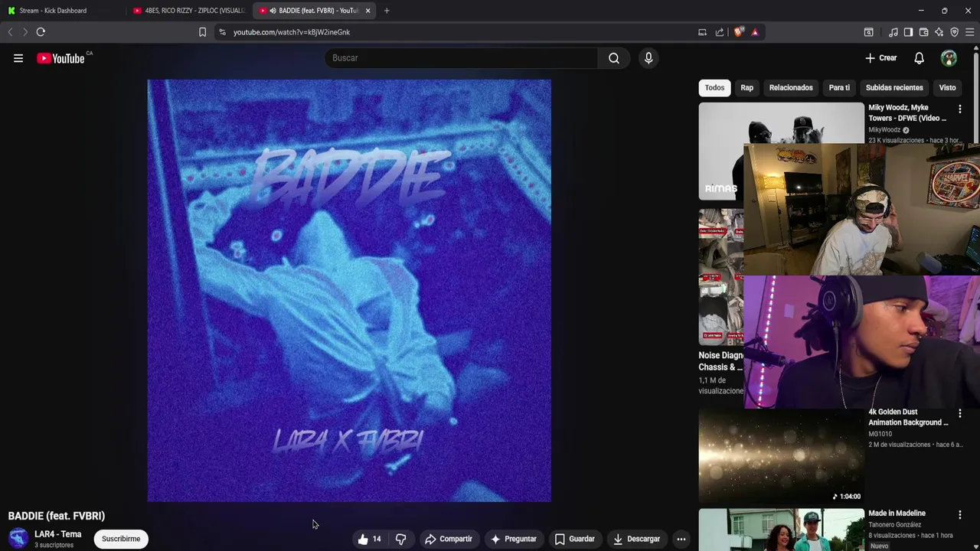The height and width of the screenshot is (551, 980).
Task: Dislike the video with thumbs down
Action: click(400, 539)
